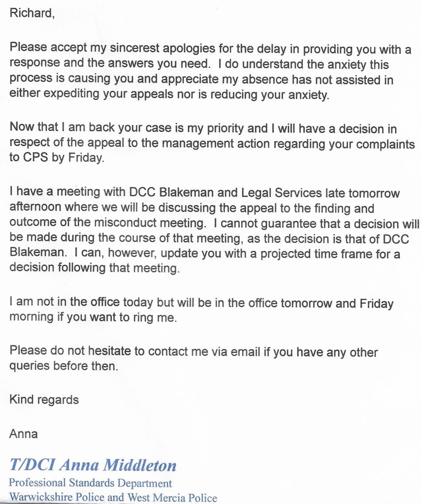Click "decision following that meeting." line
421x504 pixels.
pos(93,269)
